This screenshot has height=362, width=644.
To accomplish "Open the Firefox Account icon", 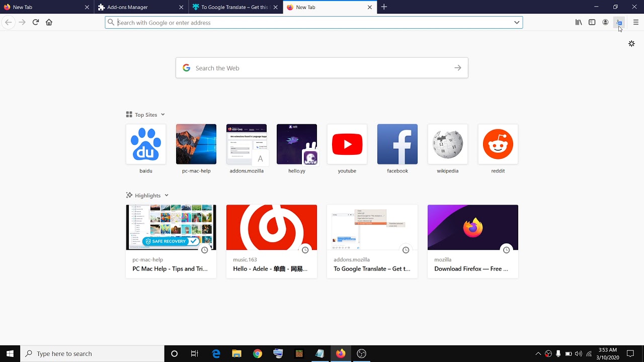I will click(605, 22).
